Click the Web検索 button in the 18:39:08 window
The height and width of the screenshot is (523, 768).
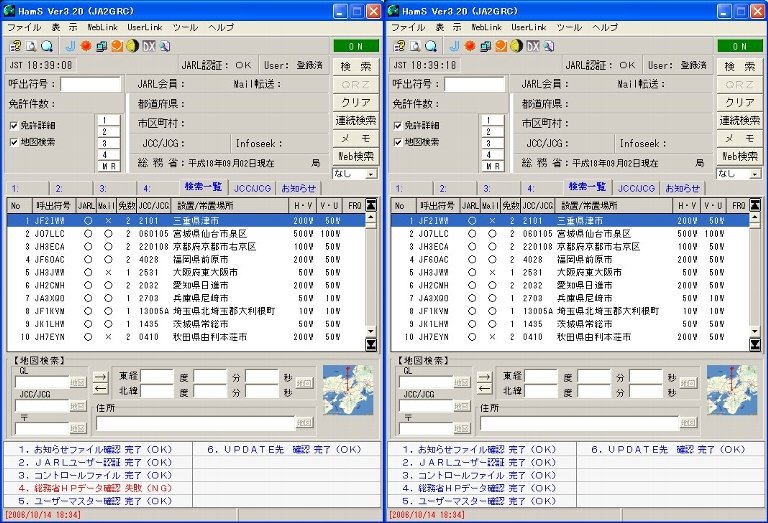tap(356, 157)
